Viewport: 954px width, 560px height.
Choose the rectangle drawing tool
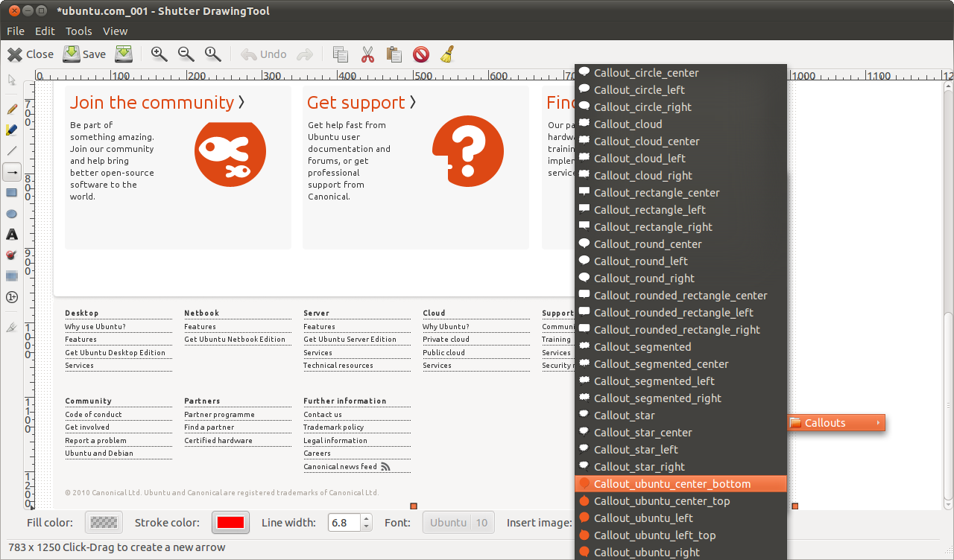[x=11, y=193]
